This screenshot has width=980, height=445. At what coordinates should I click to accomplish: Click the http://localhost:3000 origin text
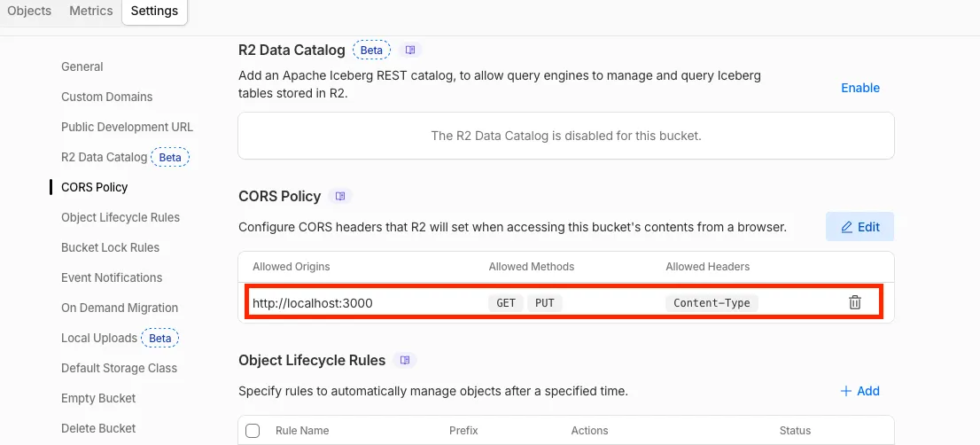(x=313, y=303)
